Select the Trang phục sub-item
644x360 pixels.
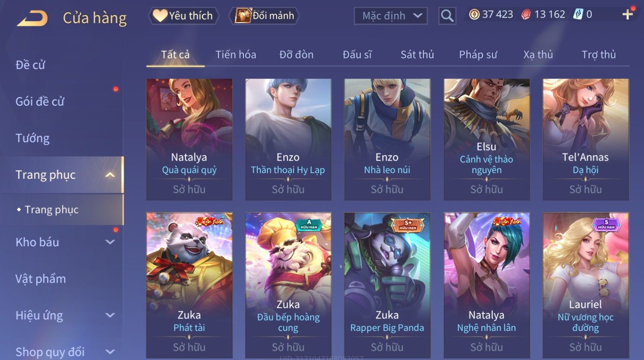51,210
